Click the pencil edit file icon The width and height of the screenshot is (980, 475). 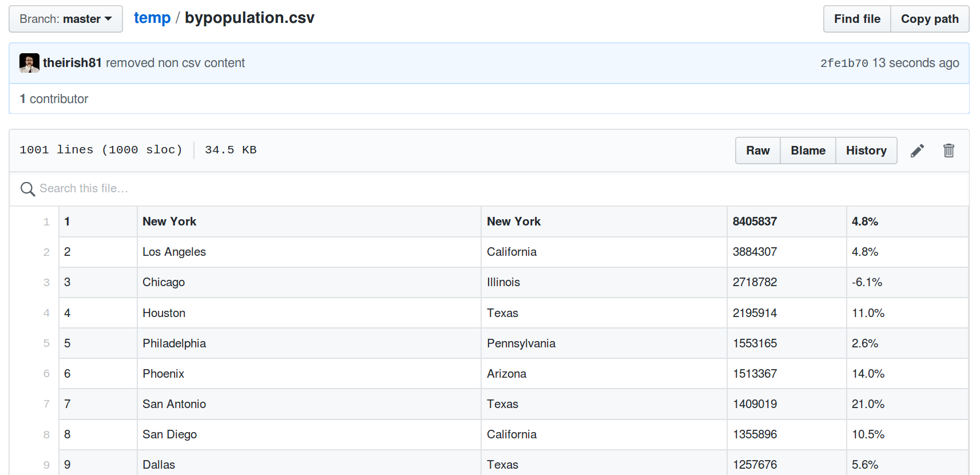pos(917,151)
